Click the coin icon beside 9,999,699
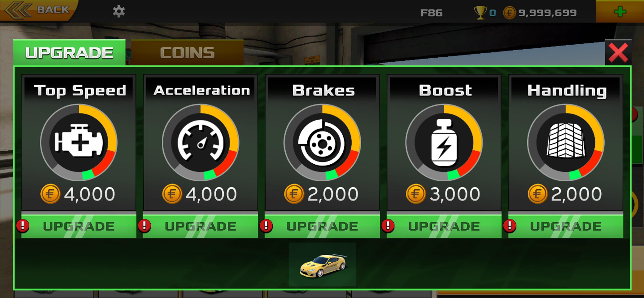The width and height of the screenshot is (644, 298). click(x=510, y=13)
